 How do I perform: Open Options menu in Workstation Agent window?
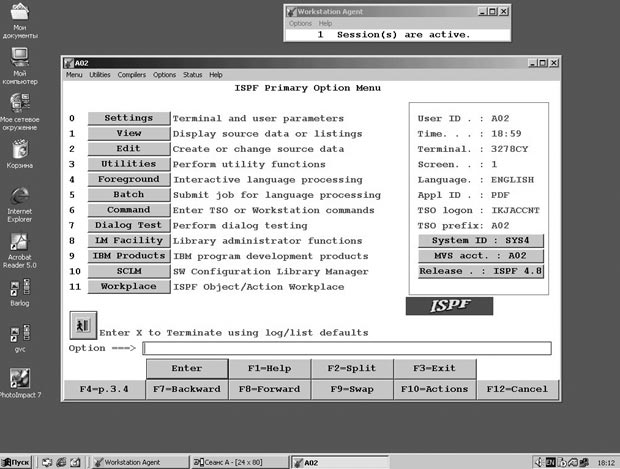coord(300,23)
